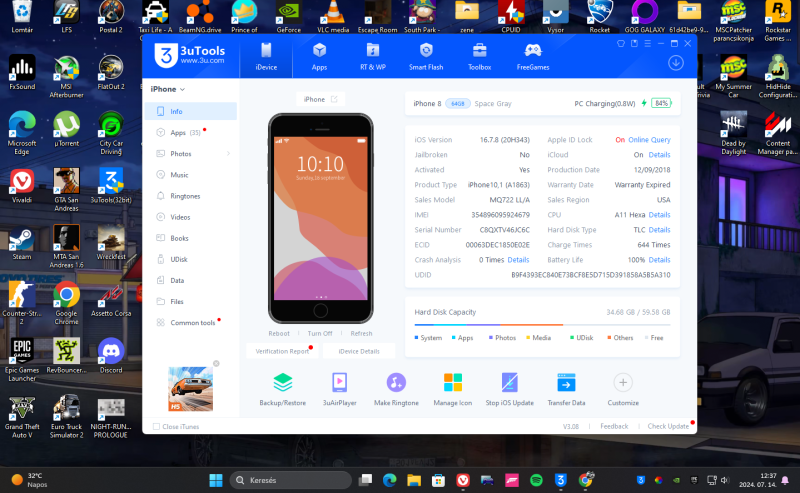Open the RT & WP tab
800x493 pixels.
(x=373, y=57)
